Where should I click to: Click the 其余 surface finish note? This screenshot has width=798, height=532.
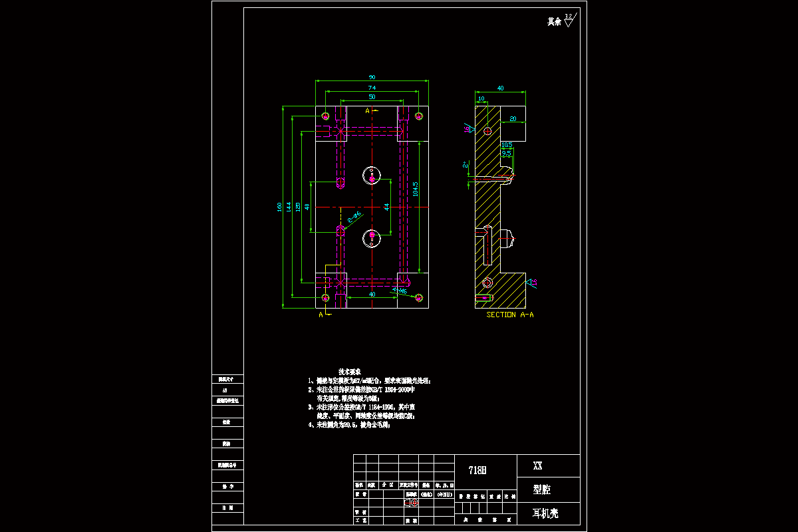point(554,22)
